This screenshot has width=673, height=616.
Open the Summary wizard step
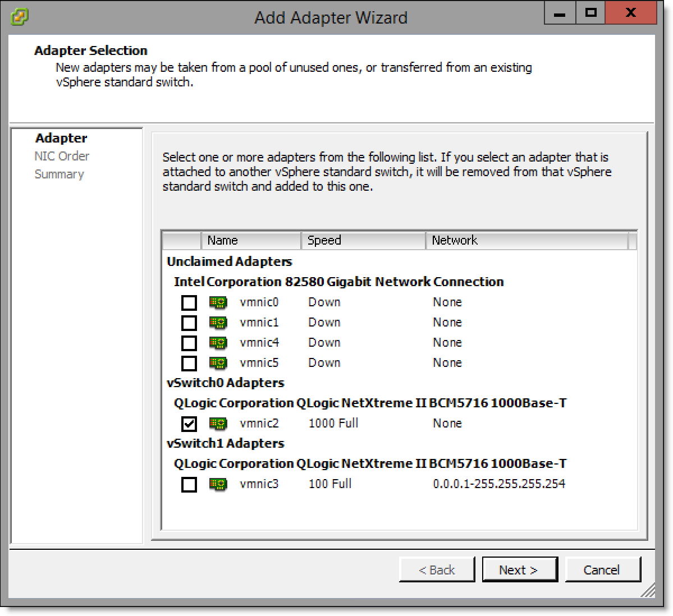[59, 174]
